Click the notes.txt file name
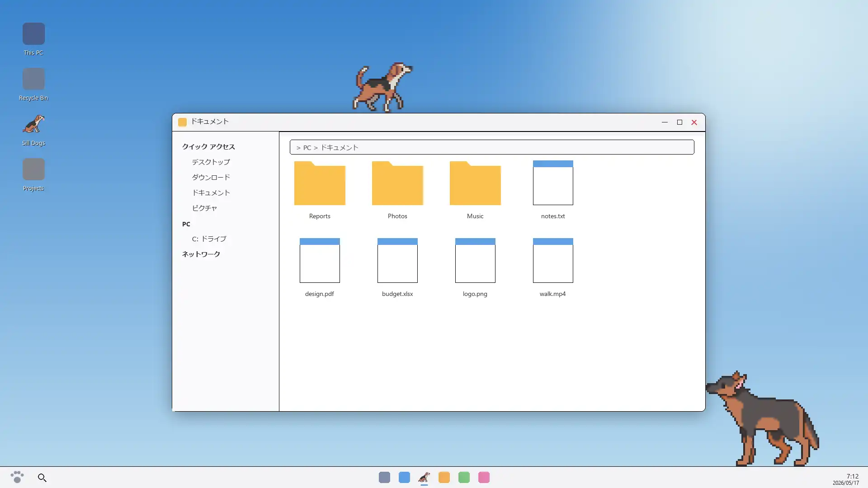Screen dimensions: 868x488 [x=553, y=216]
